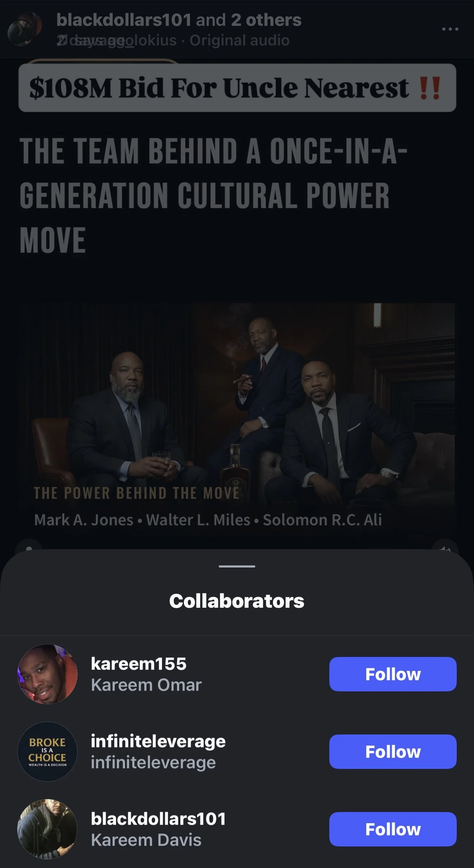This screenshot has width=474, height=868.
Task: Open kareem155's profile picture
Action: pyautogui.click(x=47, y=674)
